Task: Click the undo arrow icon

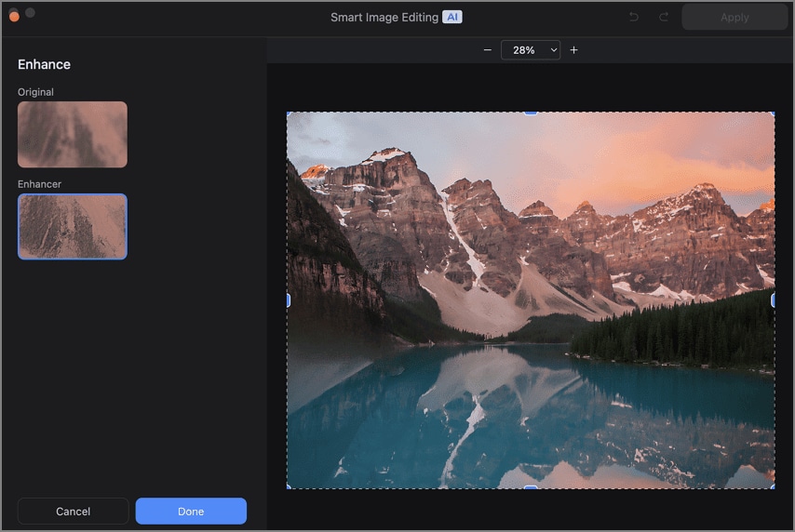Action: [634, 18]
